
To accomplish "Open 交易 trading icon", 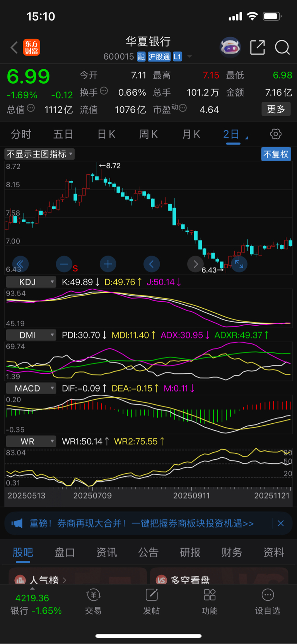I will [93, 602].
